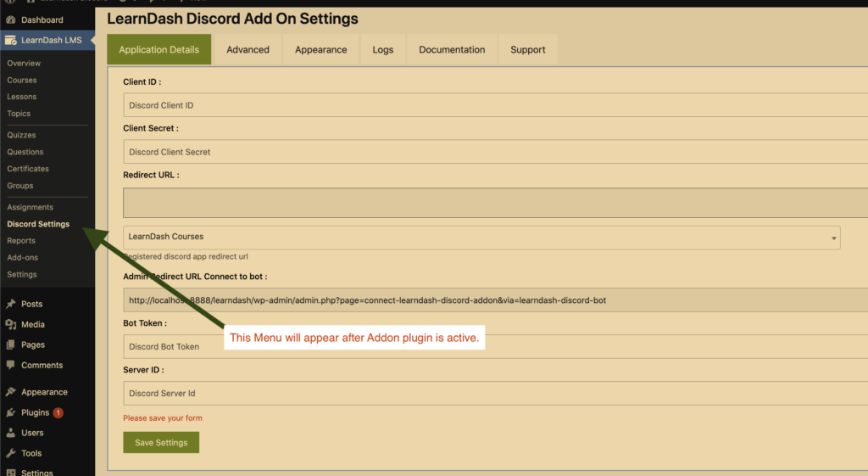Click the Users person icon
This screenshot has height=476, width=868.
tap(10, 433)
